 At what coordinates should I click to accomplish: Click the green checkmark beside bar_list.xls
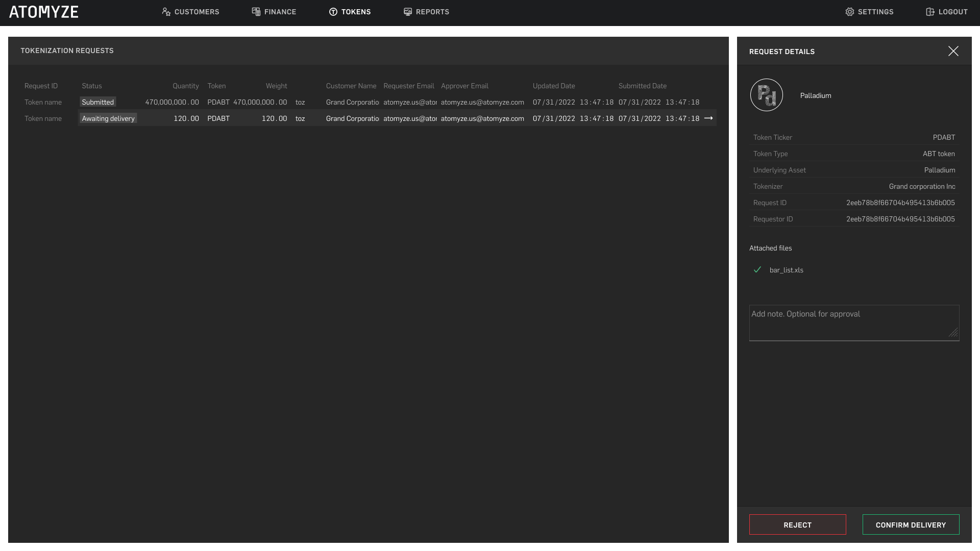[x=757, y=270]
